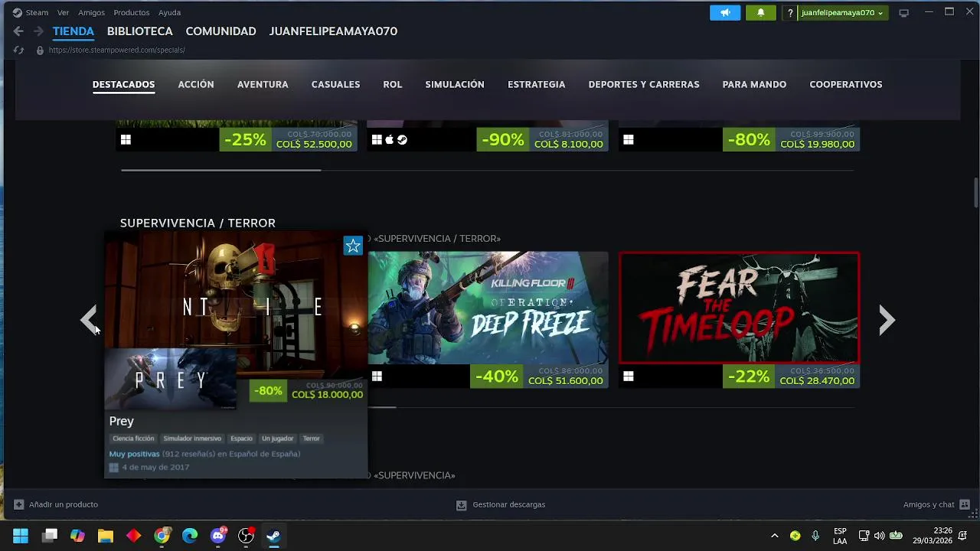Viewport: 980px width, 551px height.
Task: Click the blue announcements megaphone button
Action: pos(725,12)
